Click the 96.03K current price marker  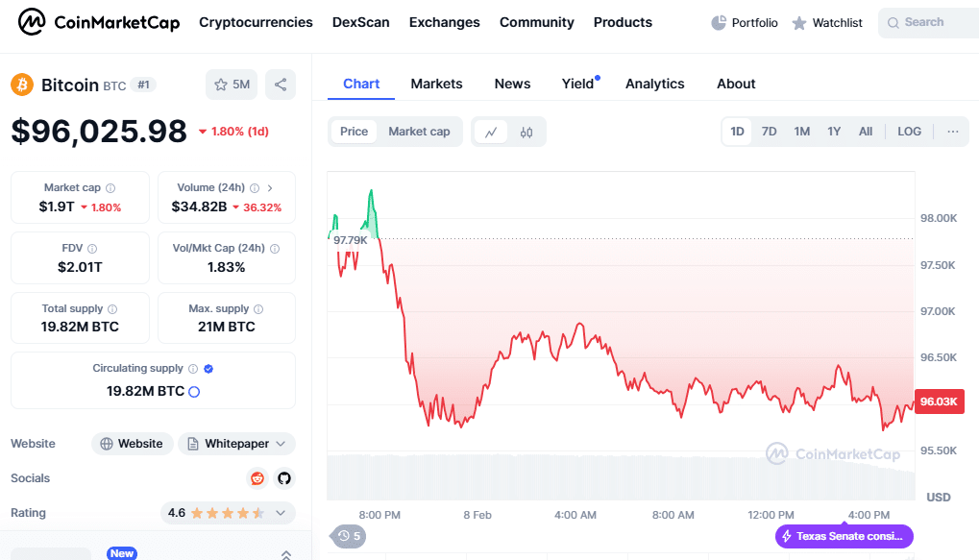[939, 402]
